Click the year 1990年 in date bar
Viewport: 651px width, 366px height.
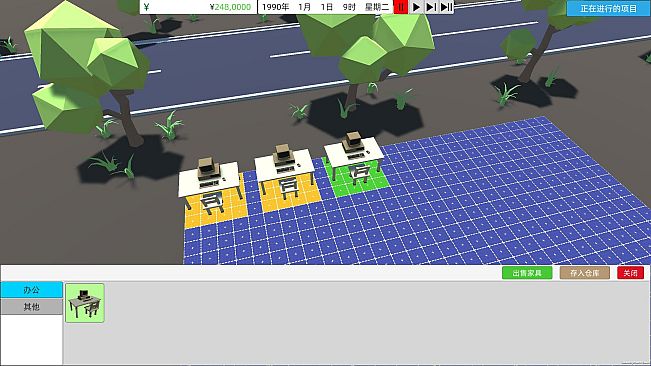pos(275,7)
